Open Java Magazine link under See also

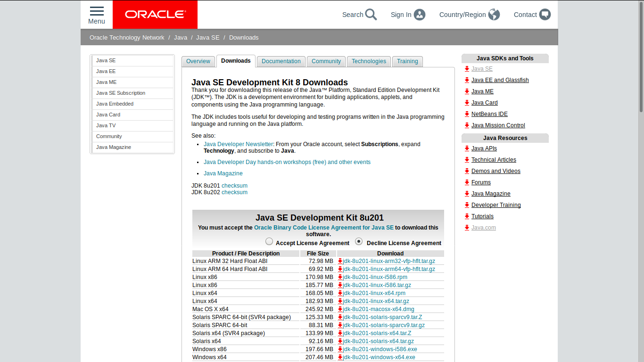[223, 173]
